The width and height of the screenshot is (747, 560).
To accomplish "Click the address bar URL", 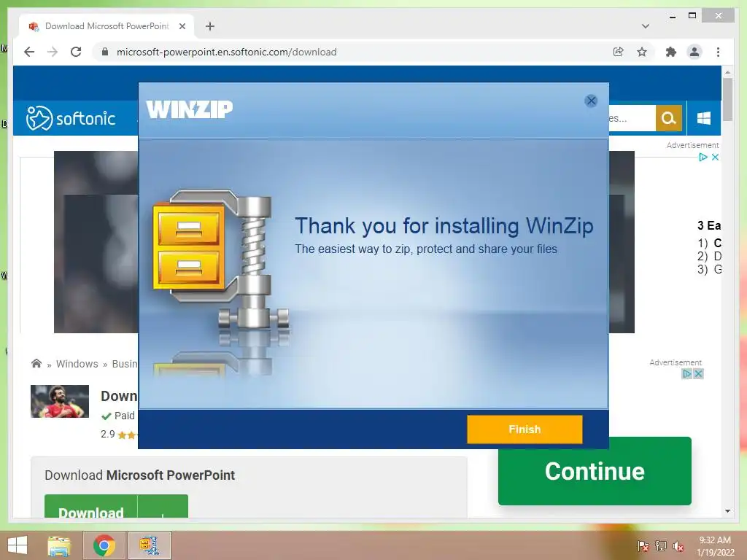I will click(226, 52).
